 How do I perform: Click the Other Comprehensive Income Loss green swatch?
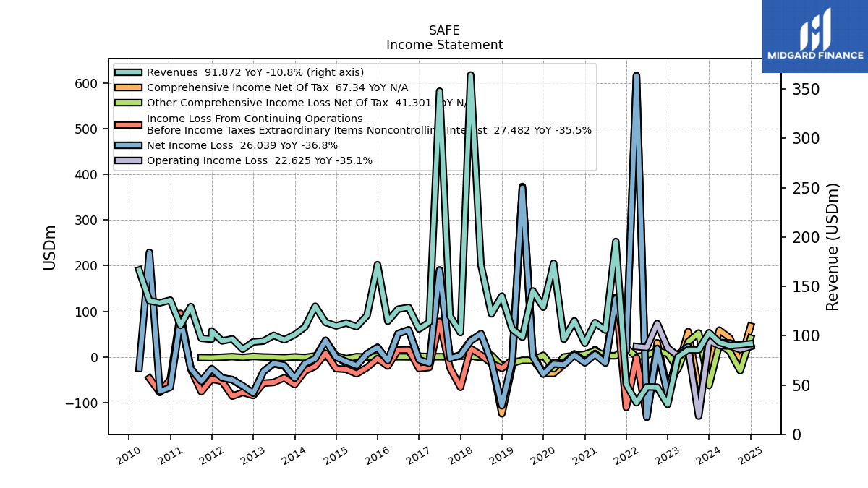[129, 103]
